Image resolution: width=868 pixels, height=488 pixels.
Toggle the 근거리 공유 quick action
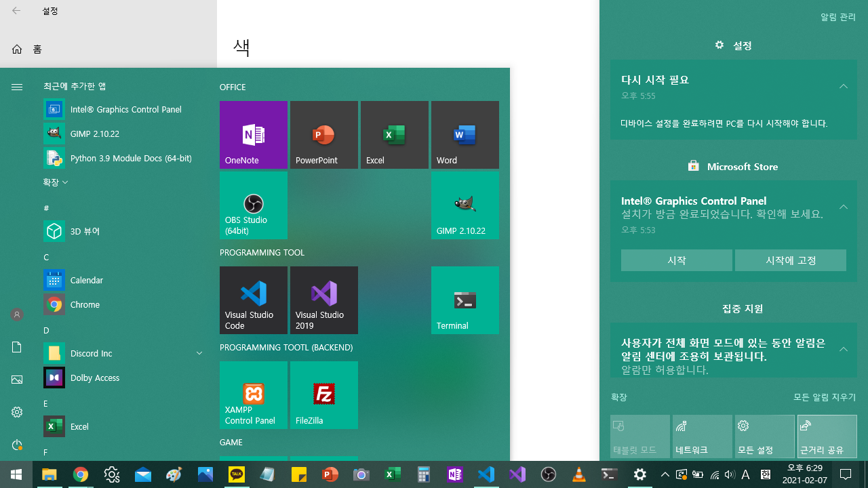tap(827, 436)
